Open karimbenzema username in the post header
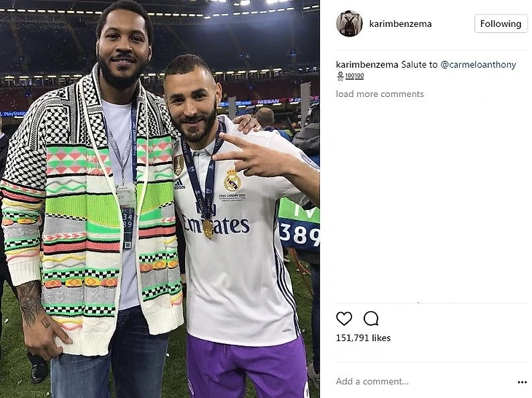This screenshot has width=532, height=398. coord(400,24)
